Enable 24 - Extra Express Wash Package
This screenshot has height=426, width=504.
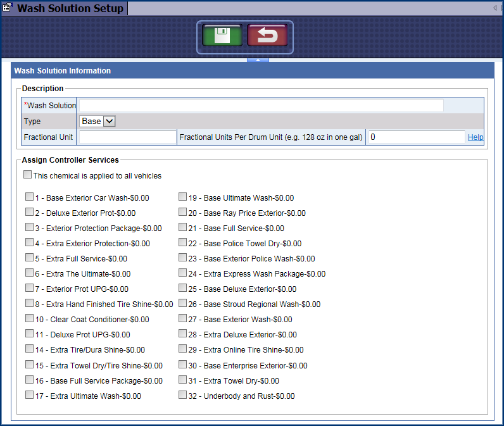(x=183, y=273)
